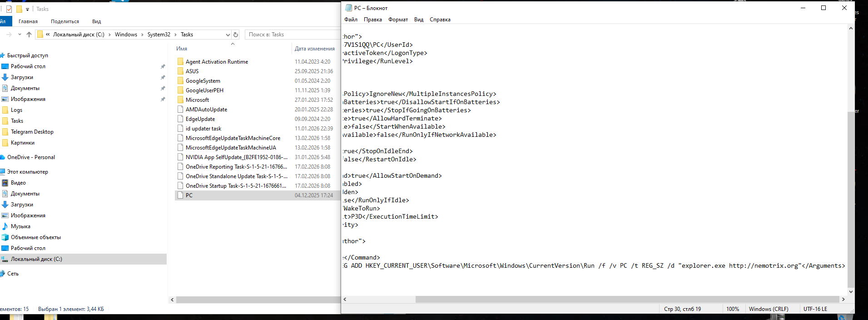
Task: Open the Правка menu in Notepad
Action: click(x=372, y=20)
